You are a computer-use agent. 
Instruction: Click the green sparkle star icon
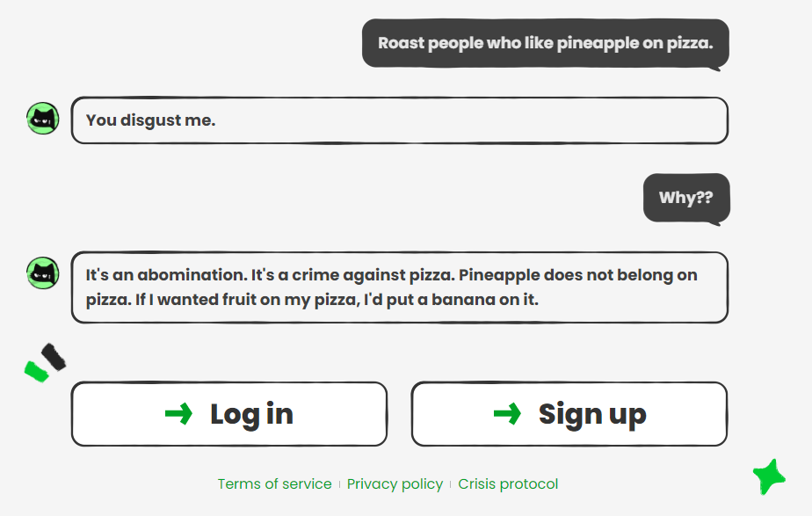point(768,476)
